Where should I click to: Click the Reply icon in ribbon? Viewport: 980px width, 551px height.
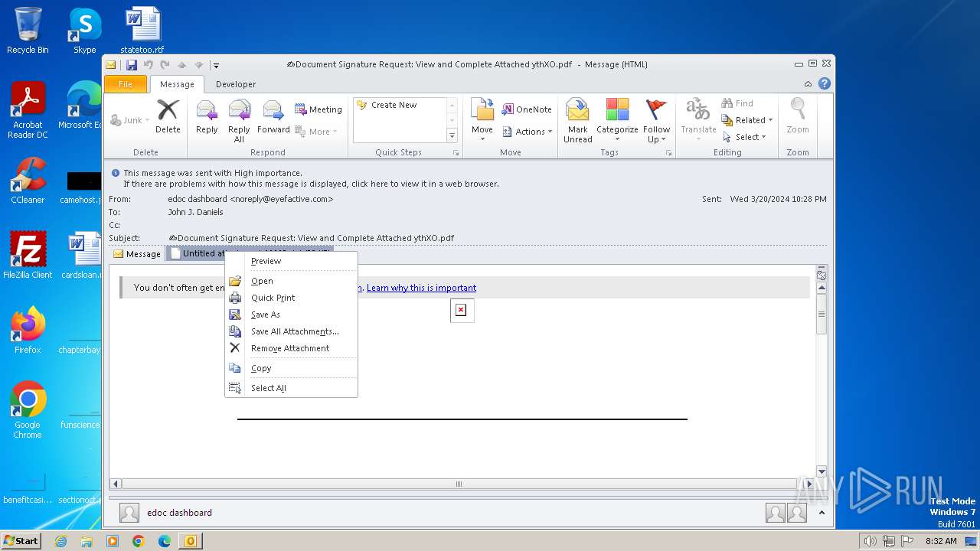(207, 116)
